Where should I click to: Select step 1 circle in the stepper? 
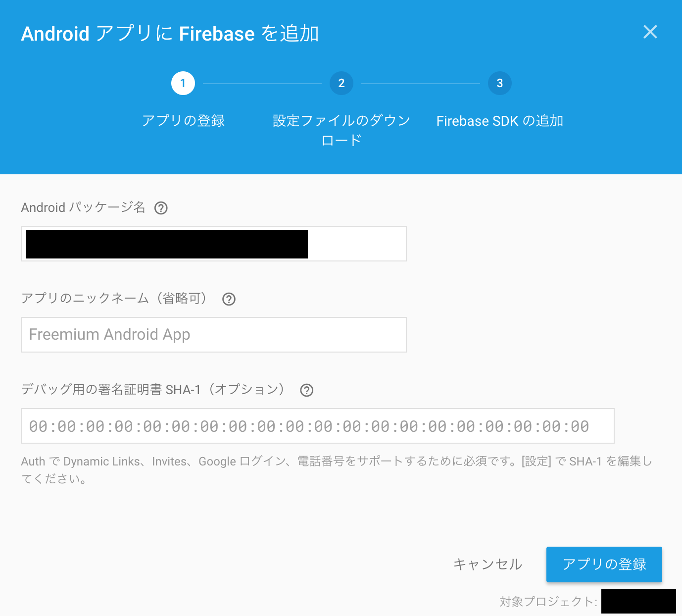(x=183, y=83)
